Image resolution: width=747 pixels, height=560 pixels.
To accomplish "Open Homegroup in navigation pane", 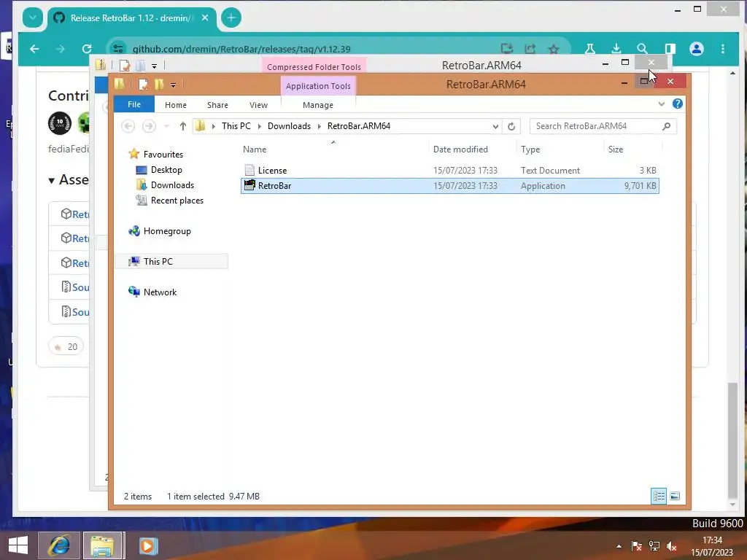I will [167, 231].
